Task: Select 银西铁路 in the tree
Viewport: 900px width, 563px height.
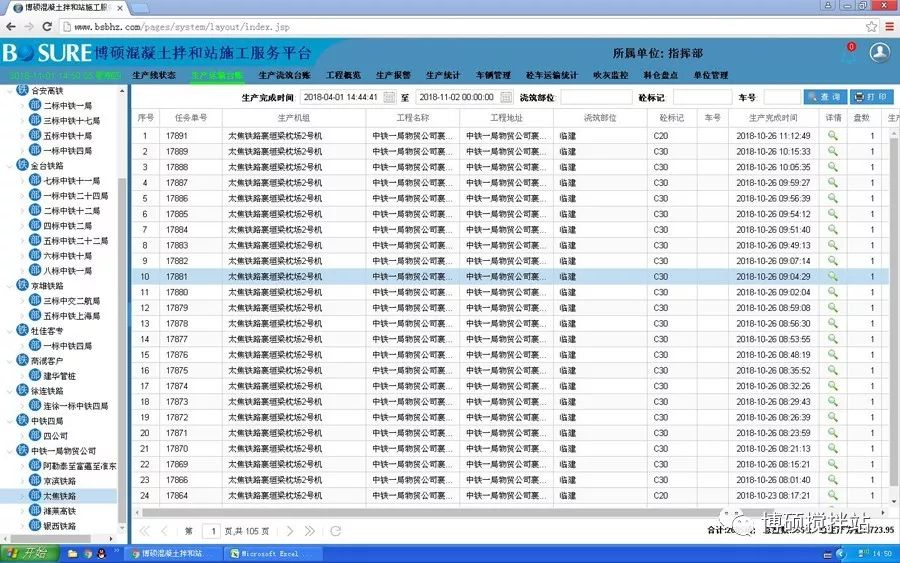Action: coord(59,526)
